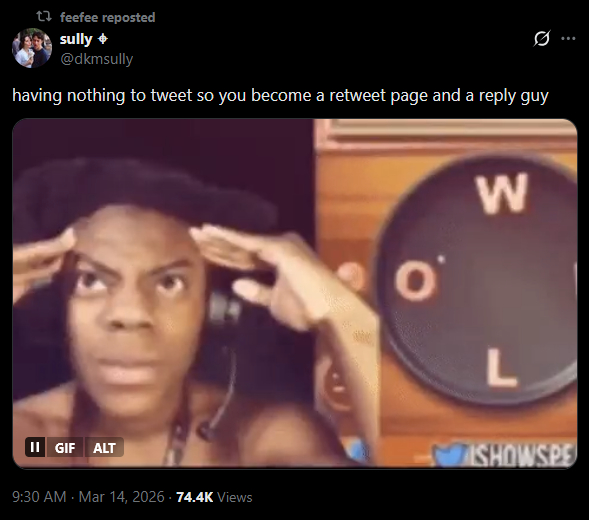Open the feefee reposted link
This screenshot has height=520, width=589.
[107, 17]
